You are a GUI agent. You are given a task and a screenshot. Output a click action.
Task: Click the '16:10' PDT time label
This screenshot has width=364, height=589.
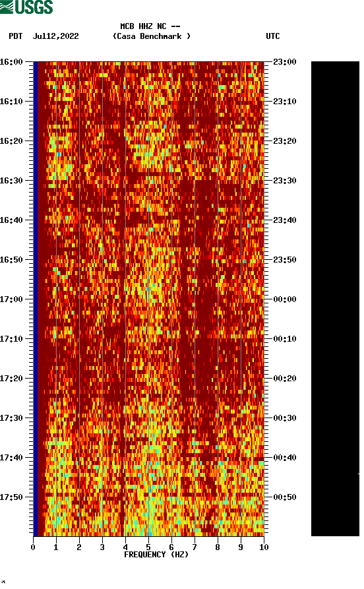11,102
